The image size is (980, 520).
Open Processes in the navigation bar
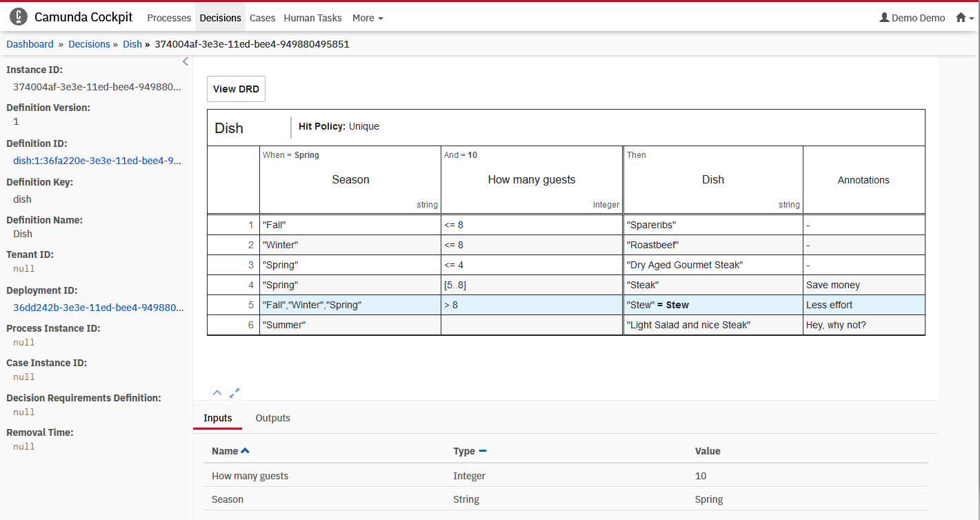coord(169,18)
